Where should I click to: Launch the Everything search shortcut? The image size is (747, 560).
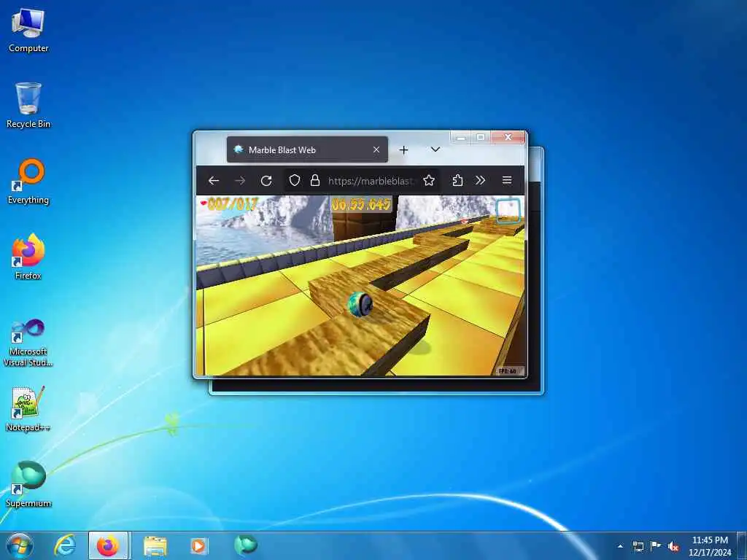tap(28, 182)
